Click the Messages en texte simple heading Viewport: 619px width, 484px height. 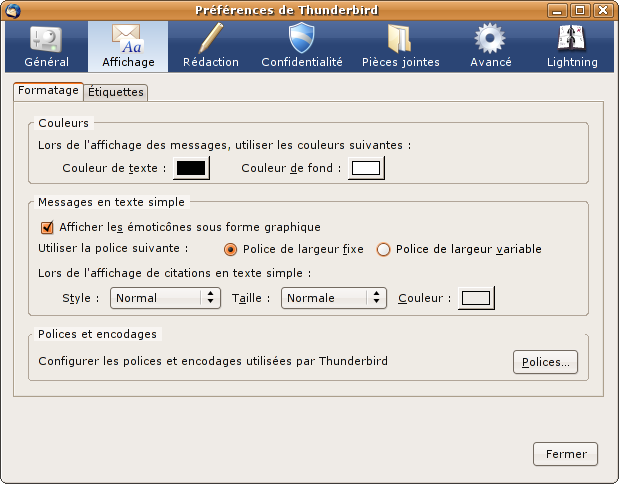click(x=111, y=202)
